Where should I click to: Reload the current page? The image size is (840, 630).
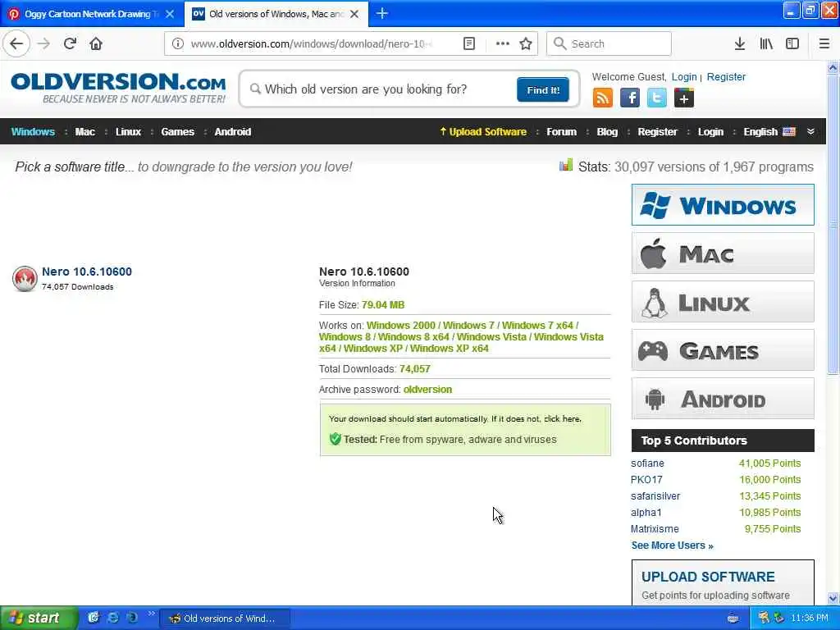tap(71, 43)
